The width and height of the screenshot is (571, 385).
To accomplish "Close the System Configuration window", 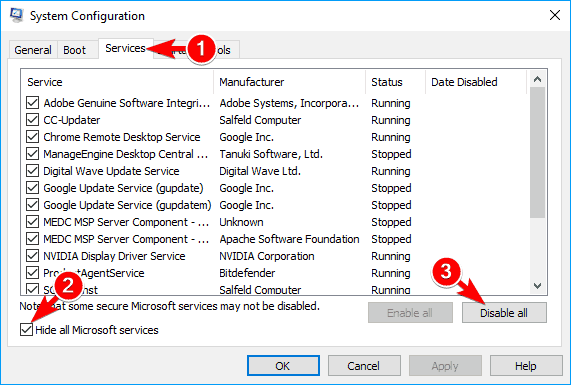I will (x=555, y=15).
